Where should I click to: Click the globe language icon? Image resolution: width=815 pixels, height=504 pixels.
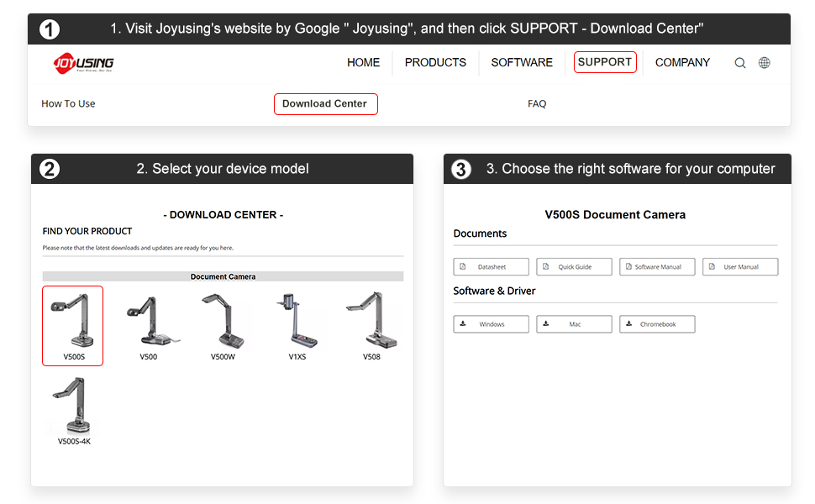765,63
